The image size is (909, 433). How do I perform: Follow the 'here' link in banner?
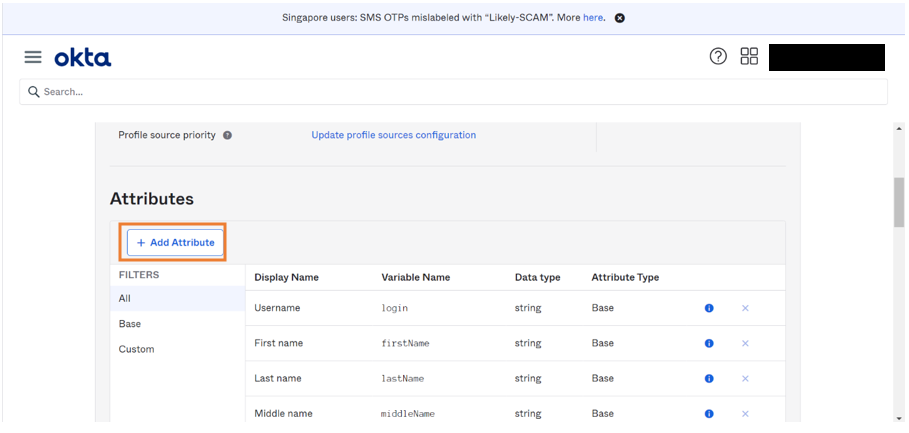coord(593,18)
